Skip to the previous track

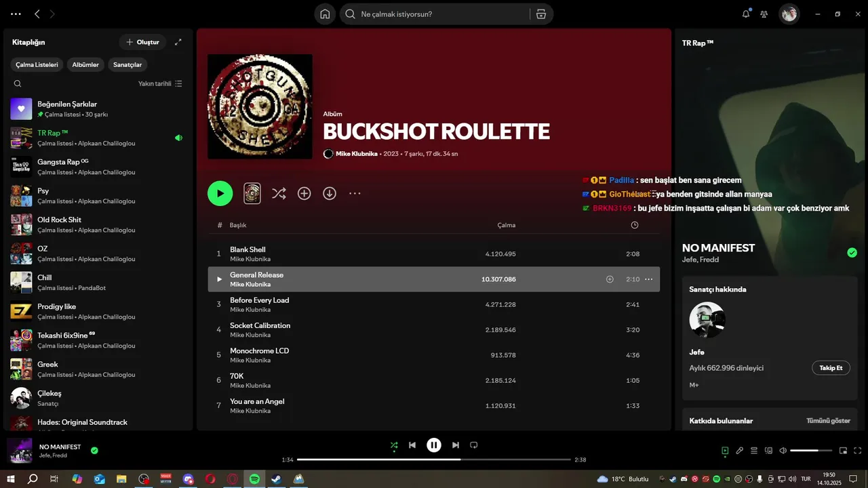pyautogui.click(x=412, y=445)
